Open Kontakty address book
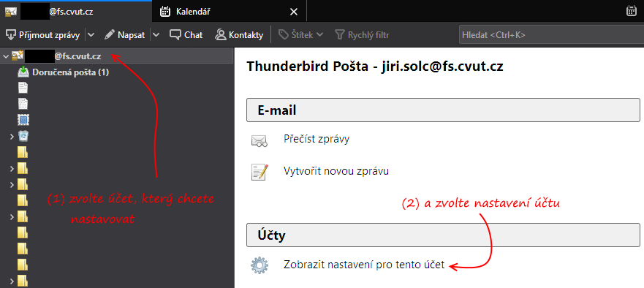The height and width of the screenshot is (288, 644). (x=239, y=35)
